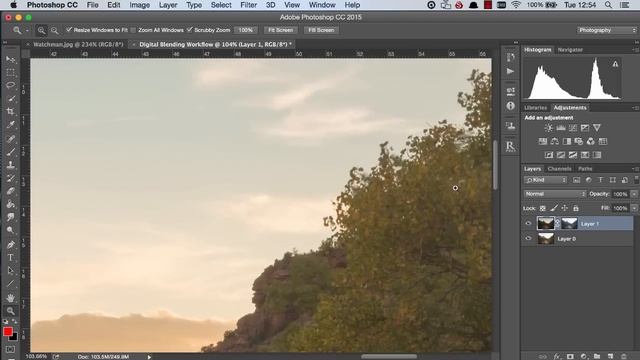Select the Move tool
The width and height of the screenshot is (640, 360).
[11, 60]
